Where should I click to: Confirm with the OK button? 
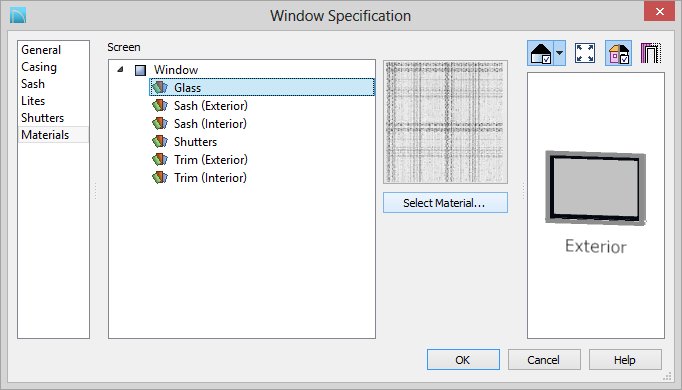coord(463,360)
